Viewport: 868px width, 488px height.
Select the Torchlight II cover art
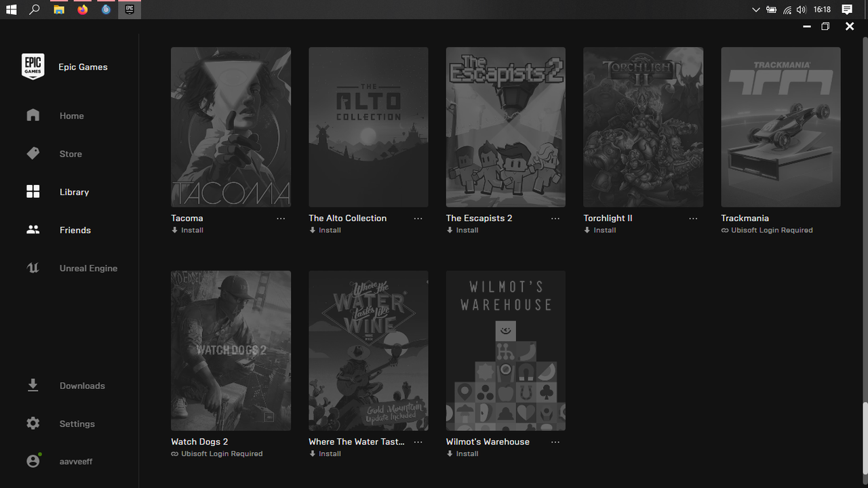tap(643, 127)
